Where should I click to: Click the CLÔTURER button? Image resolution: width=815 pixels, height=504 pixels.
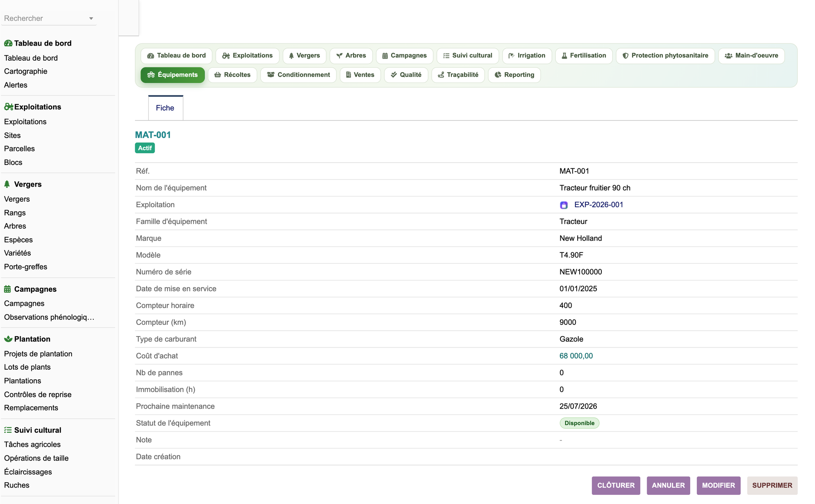(616, 486)
